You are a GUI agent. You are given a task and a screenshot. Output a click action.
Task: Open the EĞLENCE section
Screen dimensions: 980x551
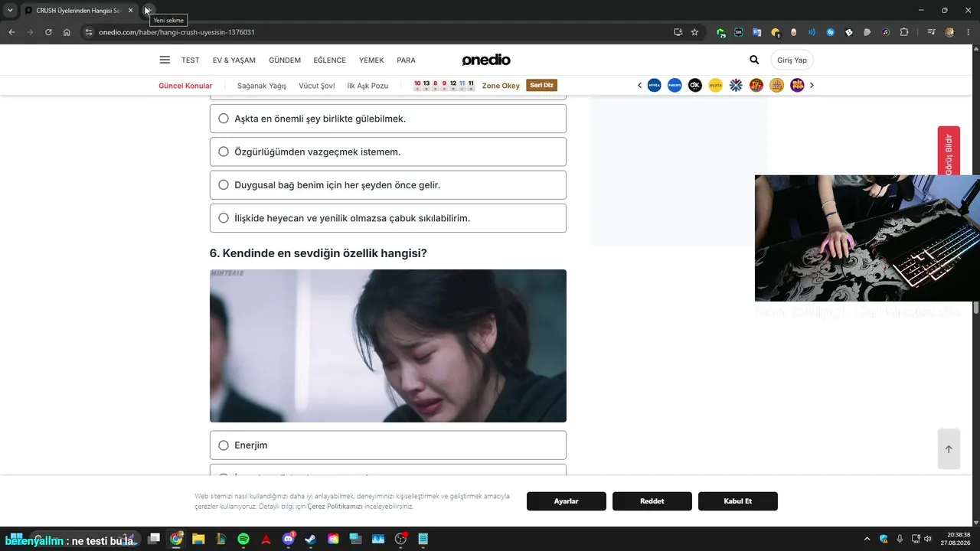click(x=329, y=60)
